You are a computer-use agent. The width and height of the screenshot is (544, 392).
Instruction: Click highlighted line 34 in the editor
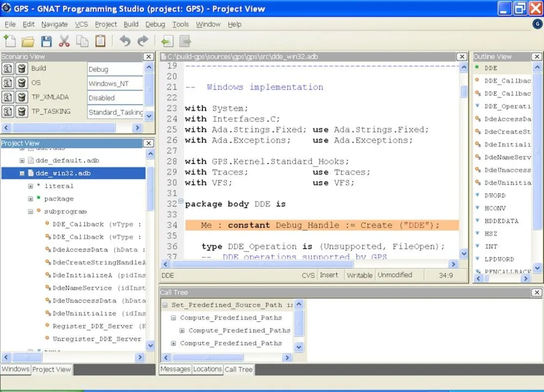(321, 225)
